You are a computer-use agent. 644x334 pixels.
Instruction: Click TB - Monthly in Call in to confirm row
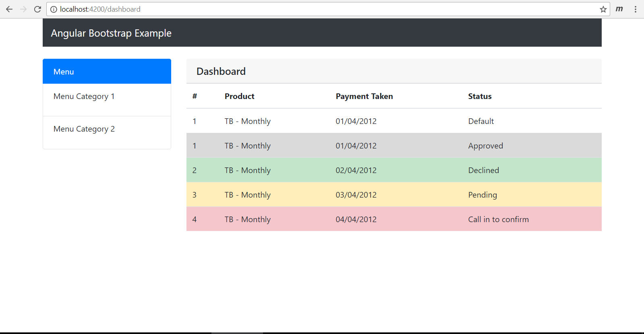pyautogui.click(x=248, y=219)
